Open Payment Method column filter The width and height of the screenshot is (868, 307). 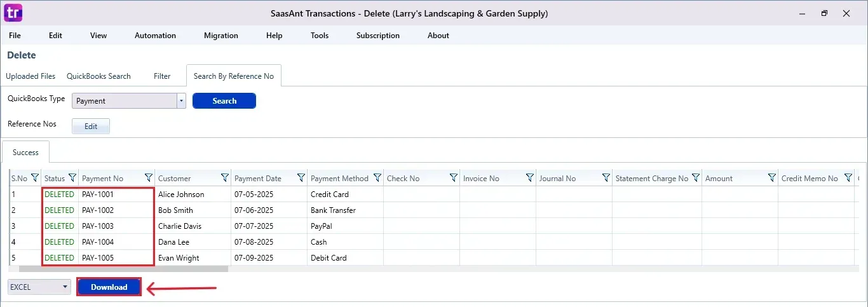click(x=377, y=178)
